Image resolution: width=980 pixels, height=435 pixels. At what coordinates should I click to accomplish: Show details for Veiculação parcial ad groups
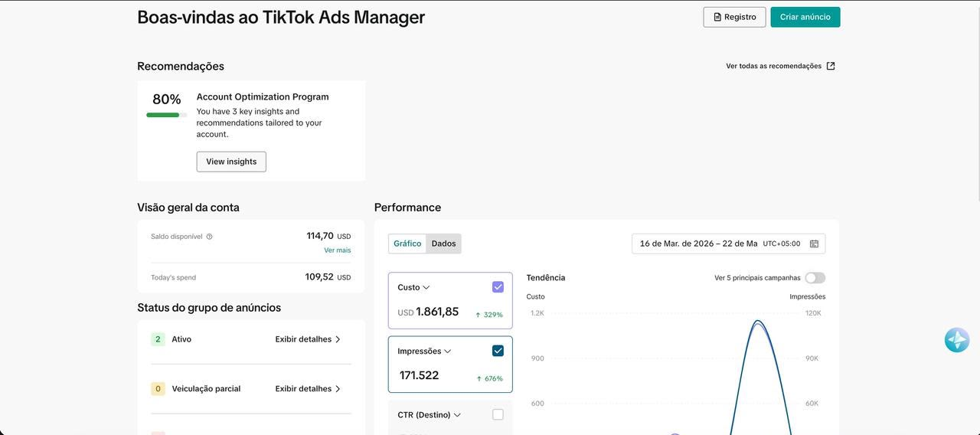point(308,389)
